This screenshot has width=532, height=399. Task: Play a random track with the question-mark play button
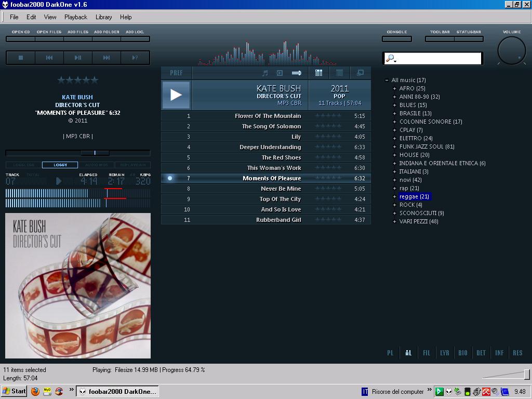coord(135,58)
